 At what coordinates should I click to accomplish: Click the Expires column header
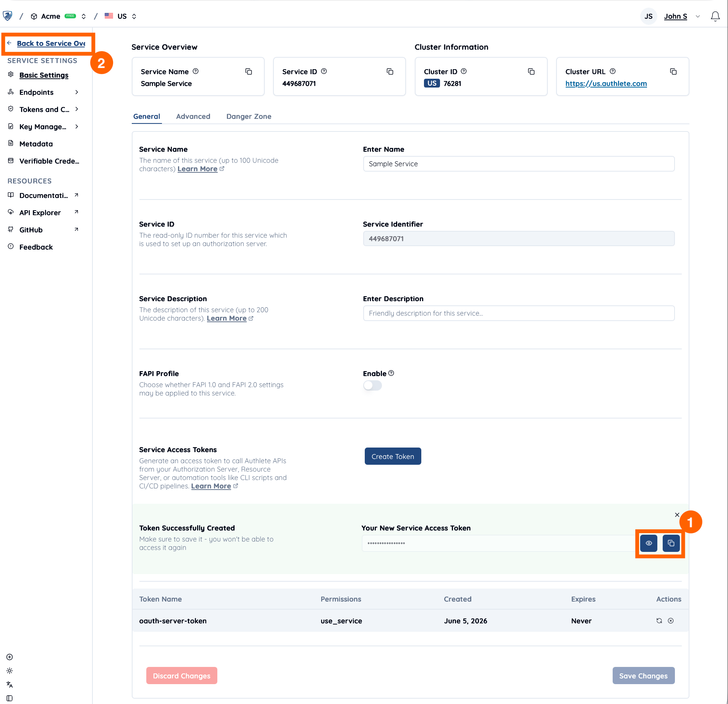[x=584, y=599]
